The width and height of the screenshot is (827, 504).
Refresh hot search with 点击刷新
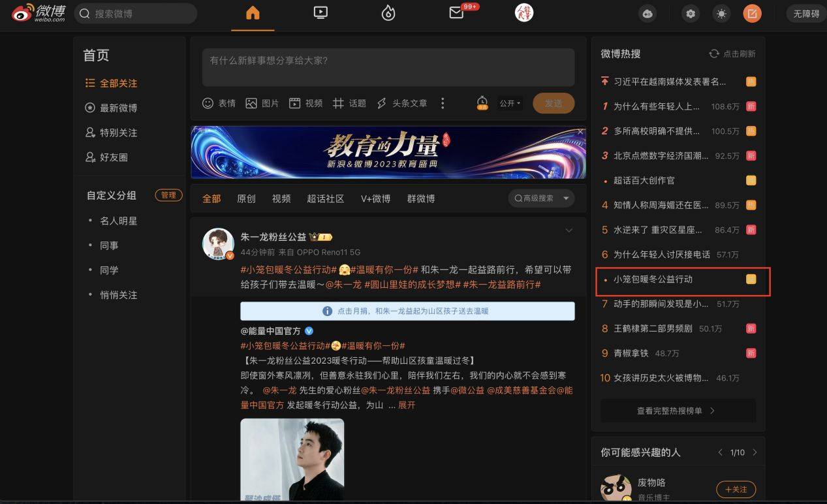click(732, 54)
